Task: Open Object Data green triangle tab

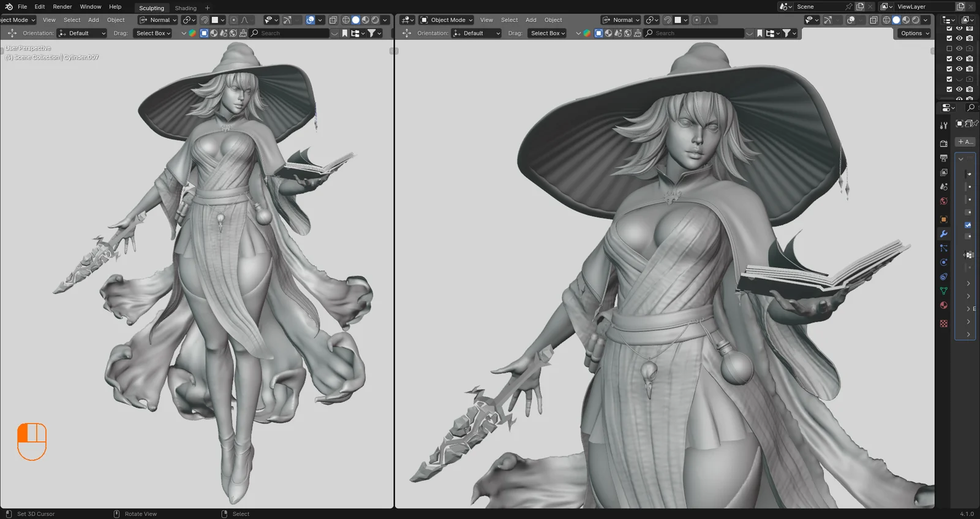Action: 944,291
